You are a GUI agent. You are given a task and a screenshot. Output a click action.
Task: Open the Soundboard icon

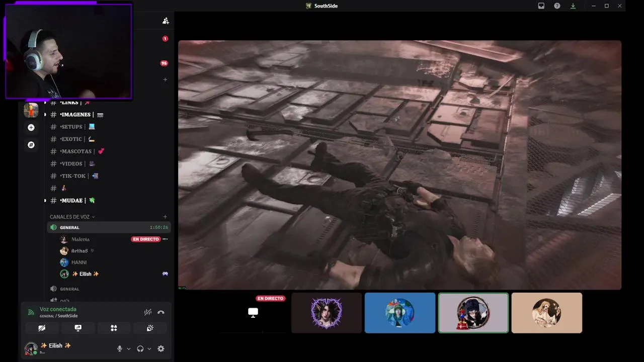pos(150,328)
